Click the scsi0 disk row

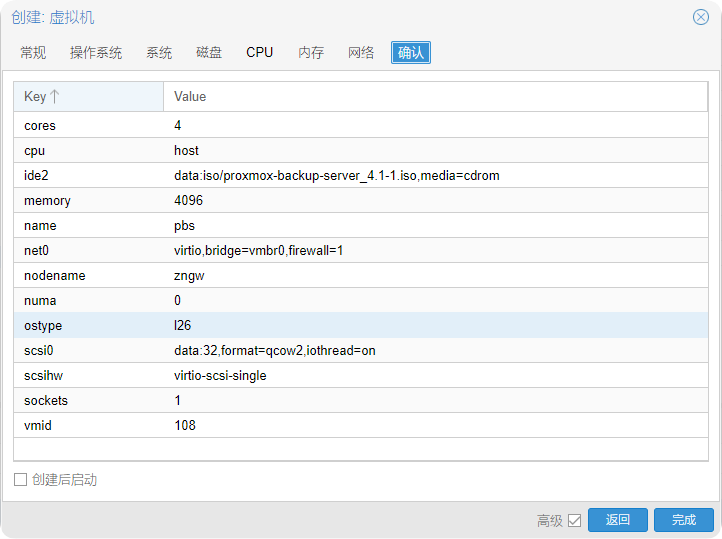click(360, 350)
